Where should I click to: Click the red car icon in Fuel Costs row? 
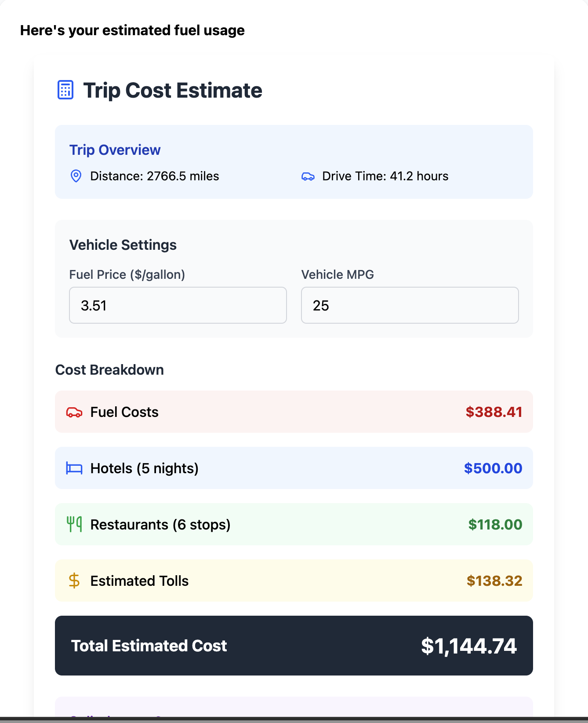click(x=74, y=412)
